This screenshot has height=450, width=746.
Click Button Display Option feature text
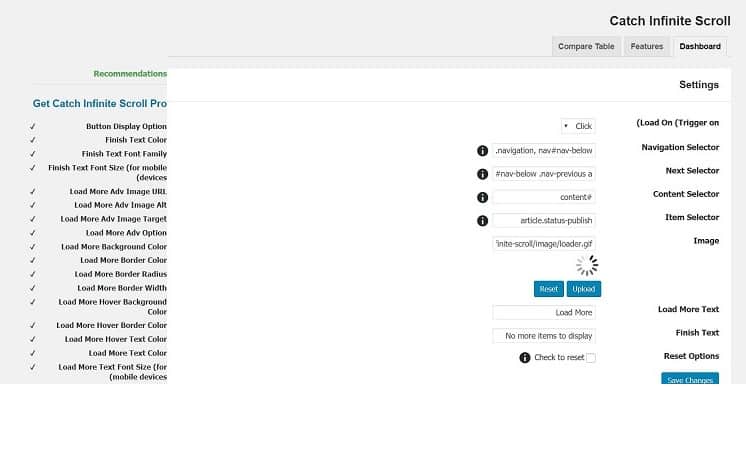[x=126, y=127]
